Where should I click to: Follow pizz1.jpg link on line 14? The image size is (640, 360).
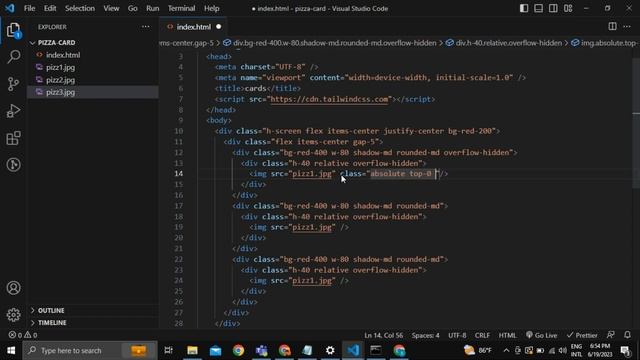coord(312,174)
